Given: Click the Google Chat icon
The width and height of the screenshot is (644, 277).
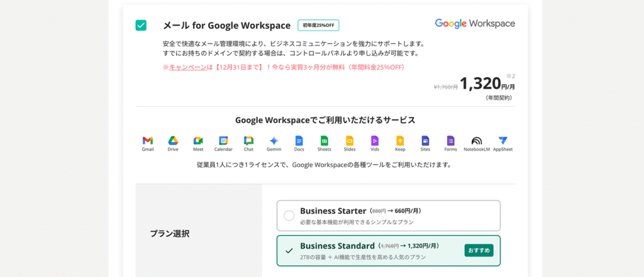Looking at the screenshot, I should (248, 141).
